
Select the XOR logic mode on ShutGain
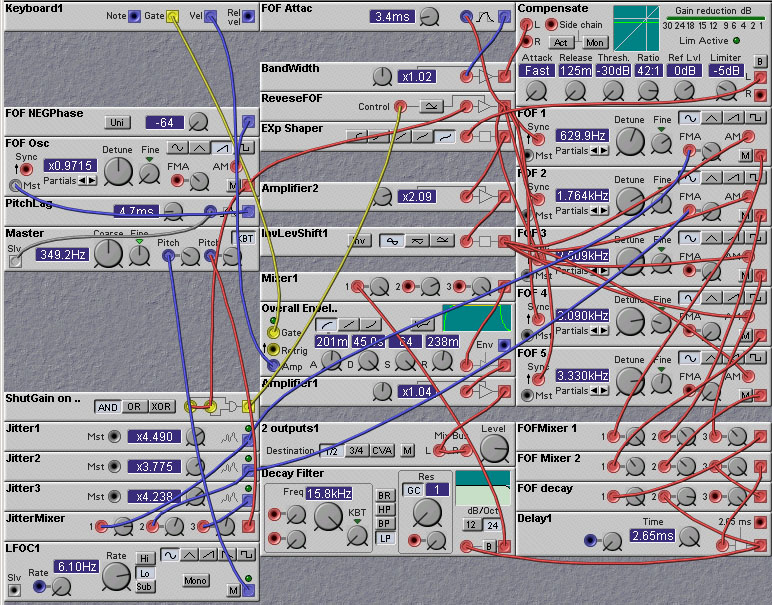[x=159, y=407]
